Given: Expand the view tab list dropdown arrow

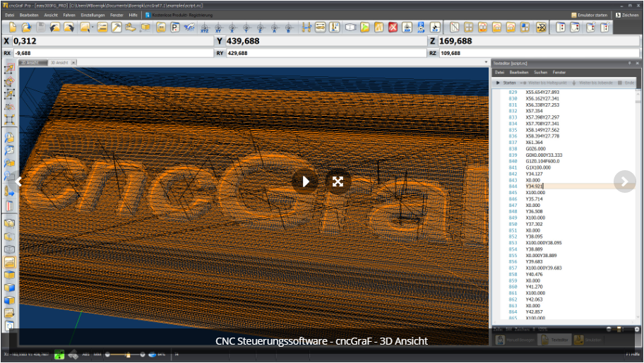Looking at the screenshot, I should [487, 62].
